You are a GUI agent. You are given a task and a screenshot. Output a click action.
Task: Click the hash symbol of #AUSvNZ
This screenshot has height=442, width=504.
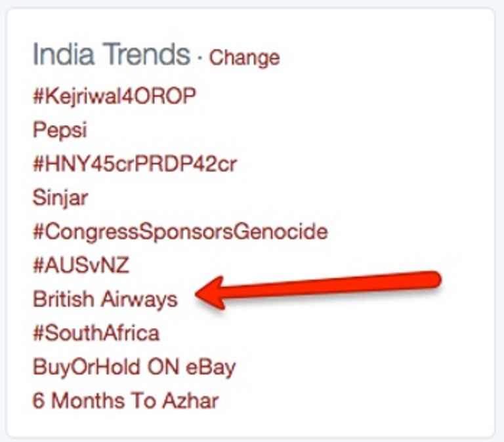[38, 266]
